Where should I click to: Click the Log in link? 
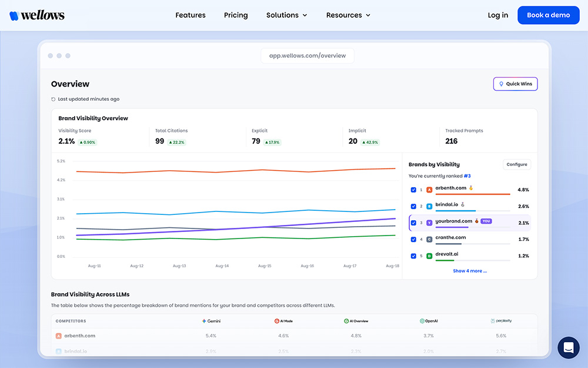coord(497,15)
